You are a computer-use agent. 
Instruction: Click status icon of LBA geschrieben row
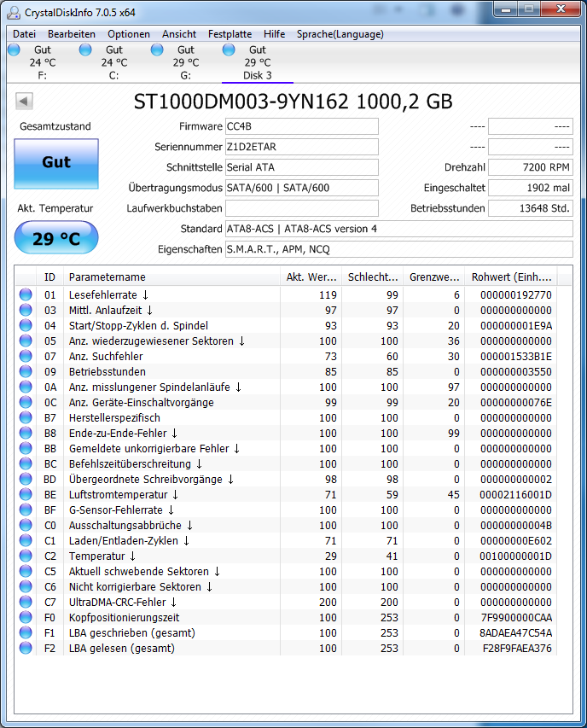pyautogui.click(x=26, y=632)
